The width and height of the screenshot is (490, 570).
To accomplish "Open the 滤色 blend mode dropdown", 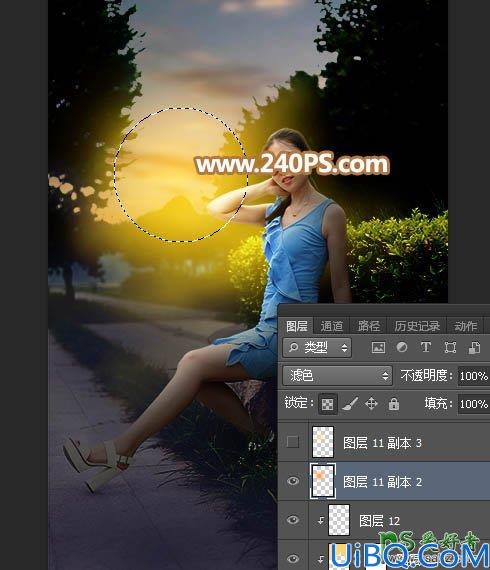I will pyautogui.click(x=337, y=376).
